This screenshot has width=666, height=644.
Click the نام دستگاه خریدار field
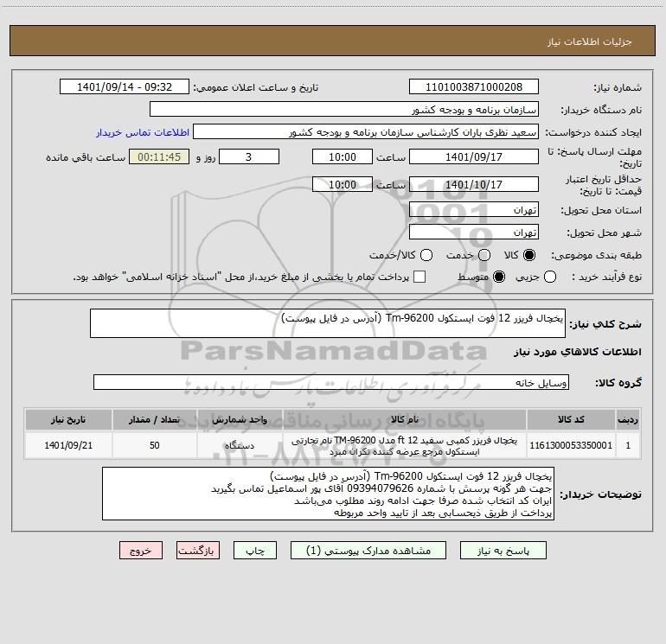(344, 109)
